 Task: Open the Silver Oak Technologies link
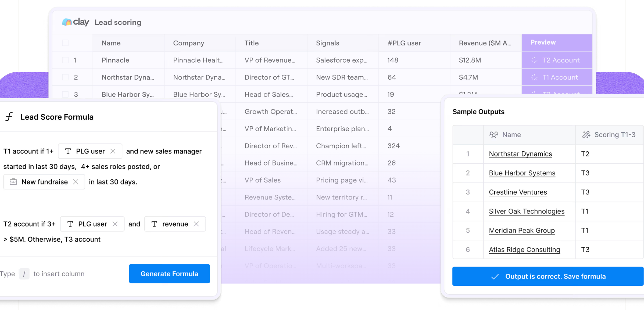click(527, 211)
